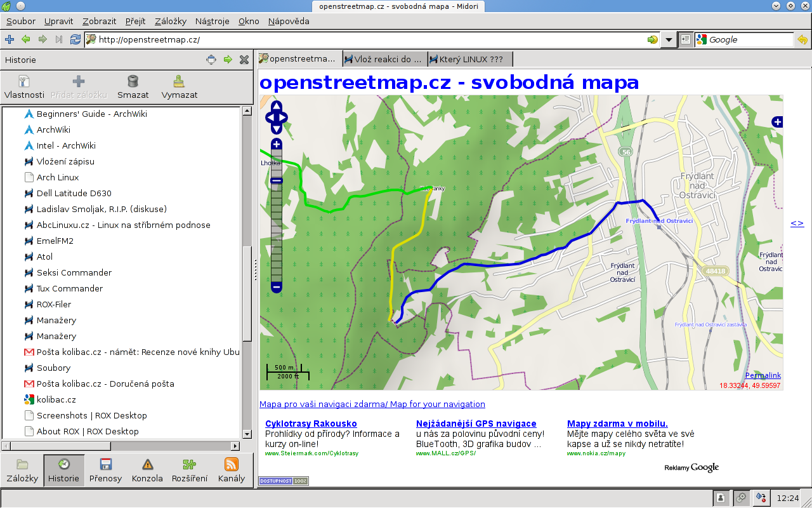Viewport: 812px width, 508px height.
Task: Open the Přejít menu
Action: [x=136, y=21]
